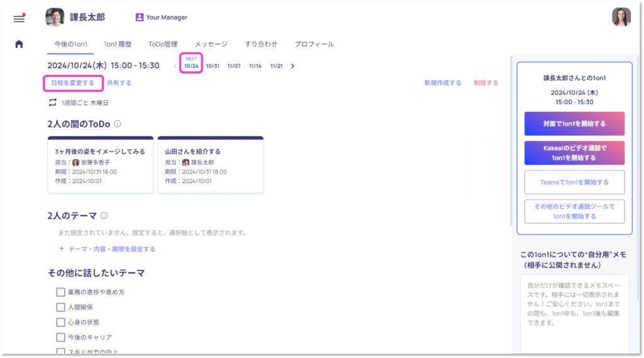Click 日程を変更する link
The height and width of the screenshot is (358, 644).
click(73, 83)
